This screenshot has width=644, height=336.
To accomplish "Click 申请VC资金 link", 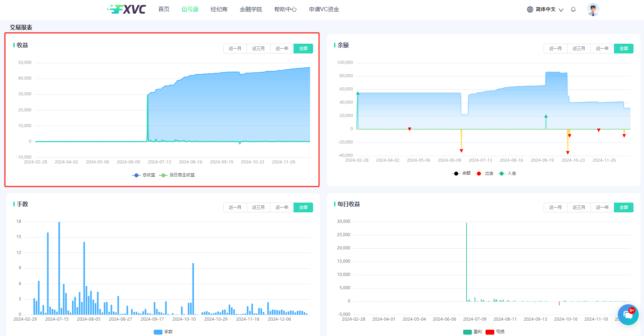I will 324,9.
